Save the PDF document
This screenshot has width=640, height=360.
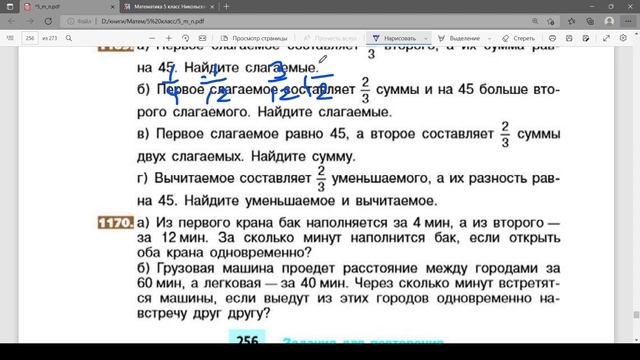point(569,38)
